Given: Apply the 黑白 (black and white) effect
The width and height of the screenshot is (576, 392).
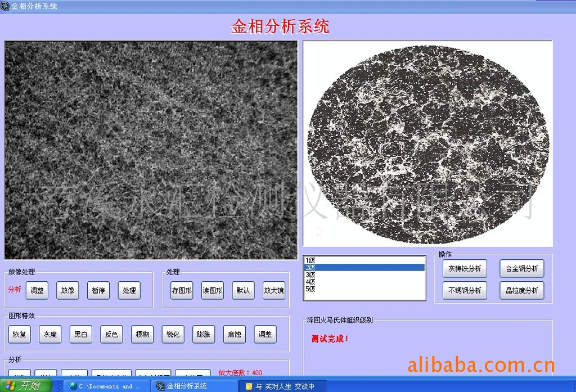Looking at the screenshot, I should click(x=80, y=334).
